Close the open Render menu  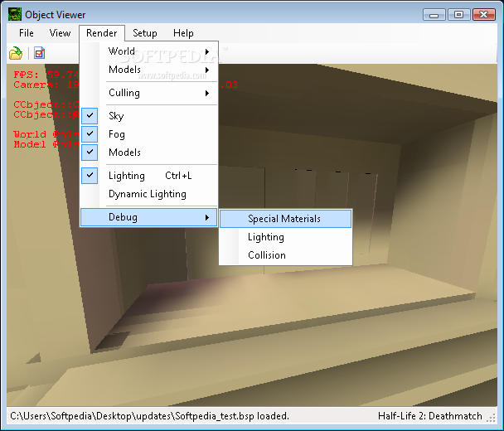(x=102, y=33)
